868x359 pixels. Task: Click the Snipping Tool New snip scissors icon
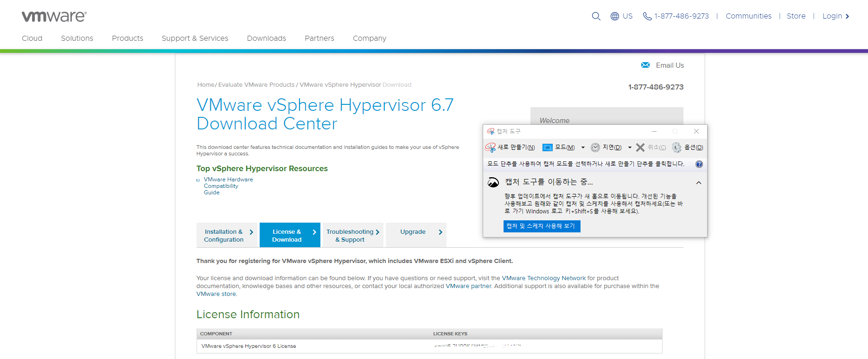pyautogui.click(x=490, y=147)
